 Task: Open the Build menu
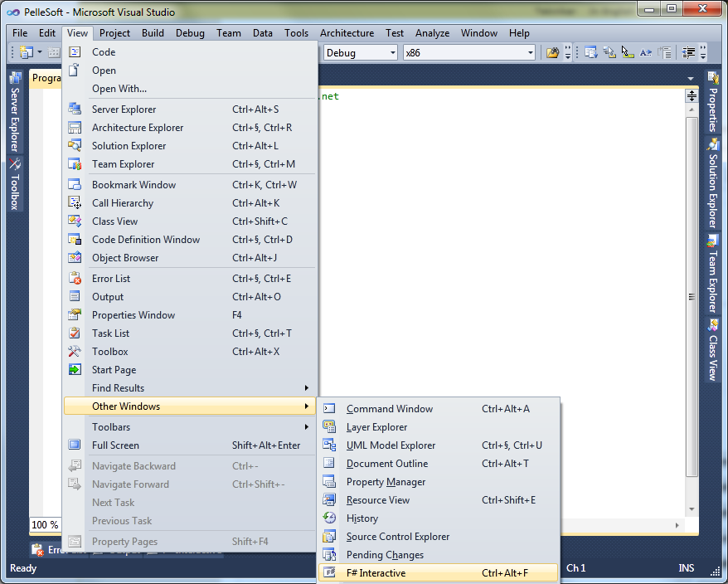click(x=153, y=33)
